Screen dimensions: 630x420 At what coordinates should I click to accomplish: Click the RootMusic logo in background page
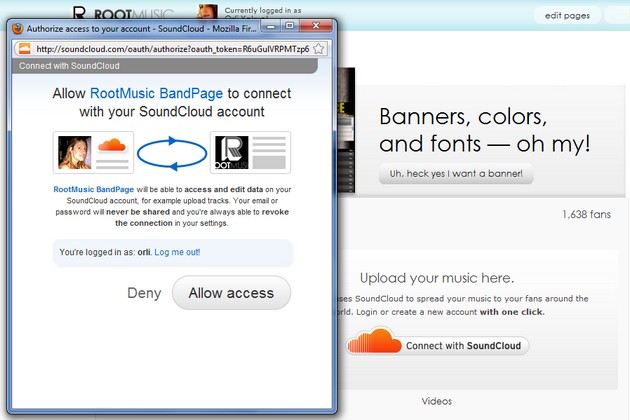point(123,13)
